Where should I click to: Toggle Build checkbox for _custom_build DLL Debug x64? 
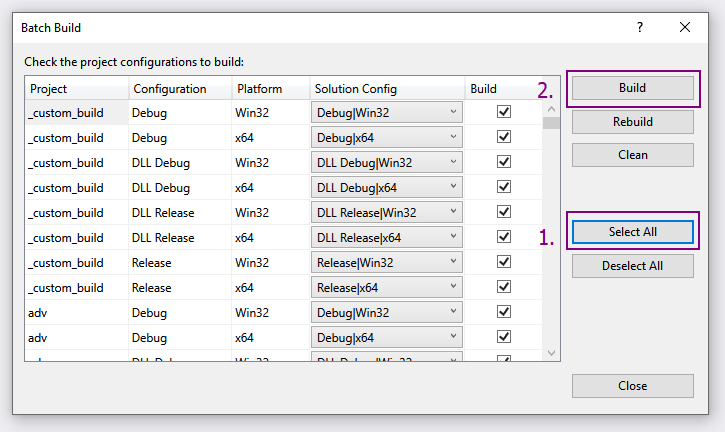[x=504, y=188]
